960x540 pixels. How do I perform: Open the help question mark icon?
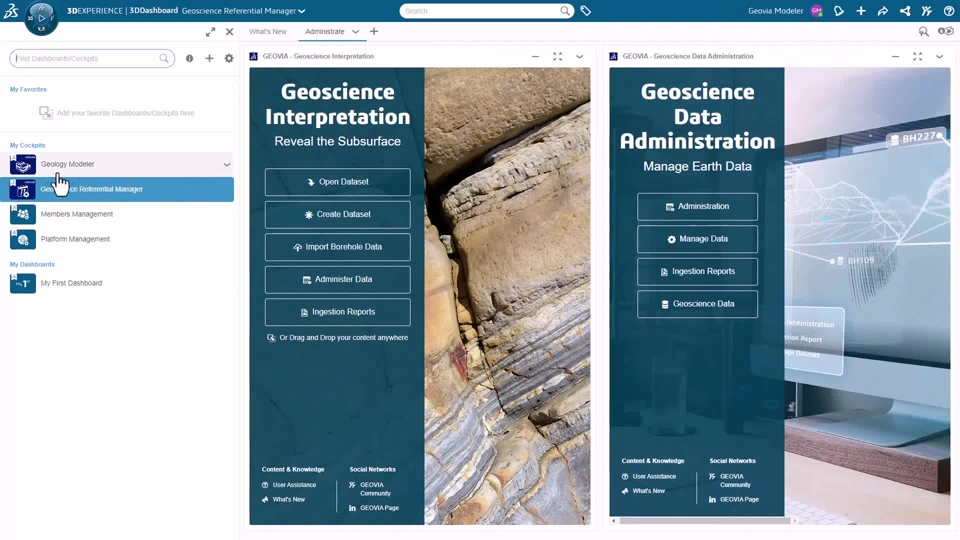pyautogui.click(x=949, y=11)
